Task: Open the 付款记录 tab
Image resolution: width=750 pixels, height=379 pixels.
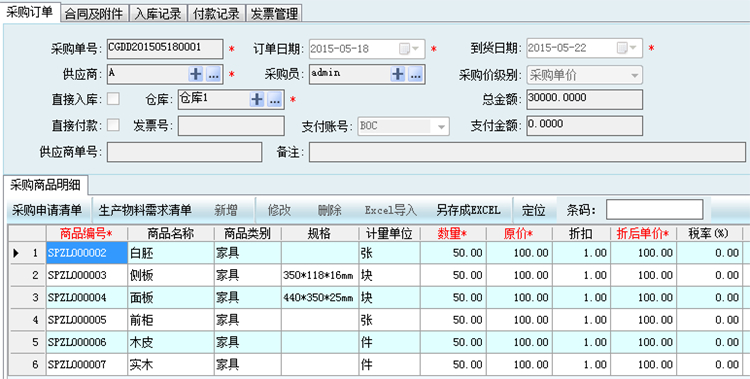Action: pos(216,14)
